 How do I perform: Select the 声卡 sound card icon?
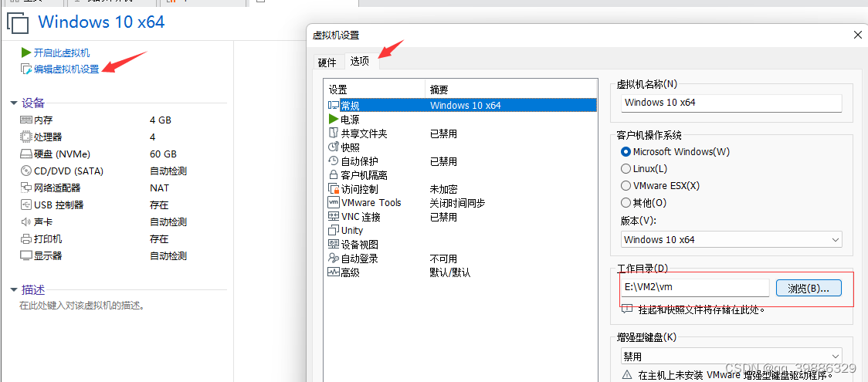(26, 222)
